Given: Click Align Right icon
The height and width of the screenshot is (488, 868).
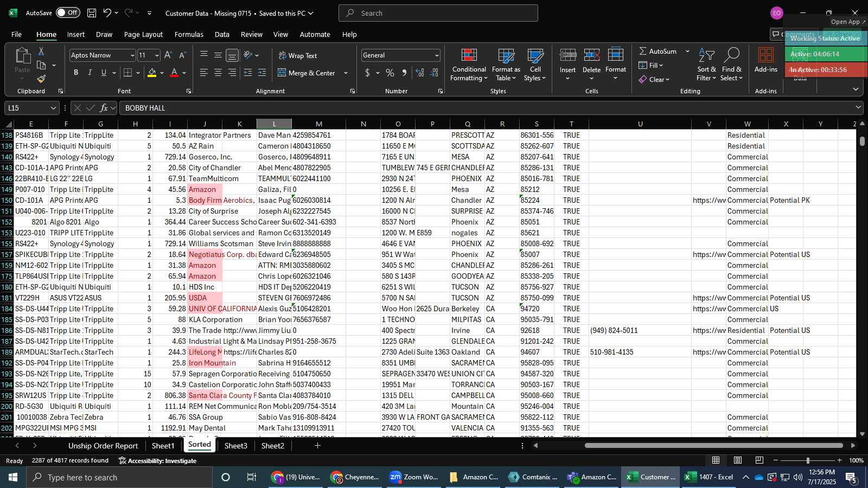Looking at the screenshot, I should pos(232,73).
